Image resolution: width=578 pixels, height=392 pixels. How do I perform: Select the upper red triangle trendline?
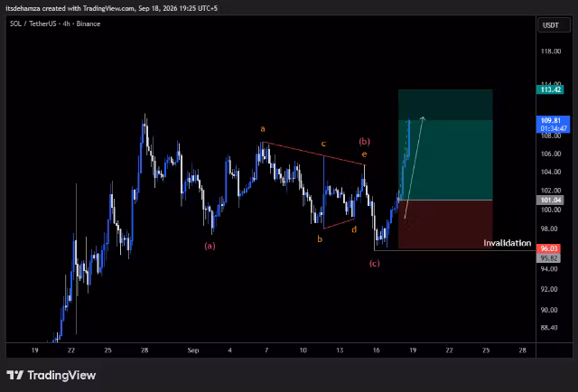pos(313,154)
